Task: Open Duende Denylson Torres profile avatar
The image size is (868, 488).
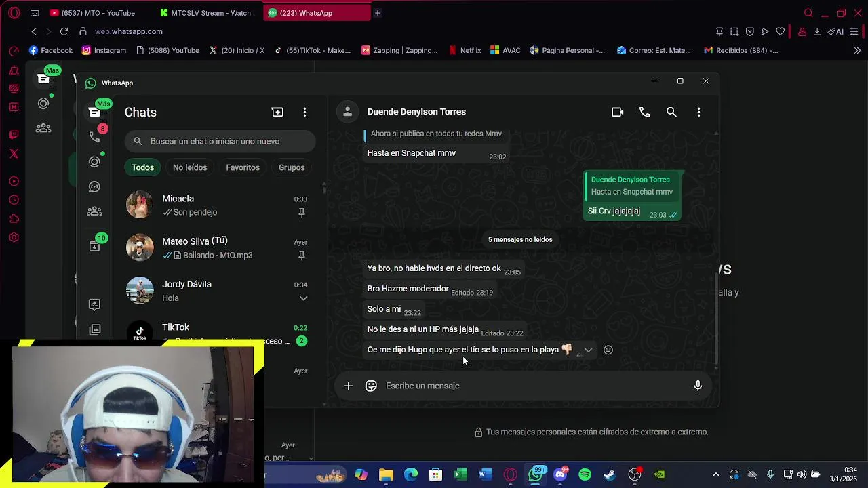Action: pos(347,112)
